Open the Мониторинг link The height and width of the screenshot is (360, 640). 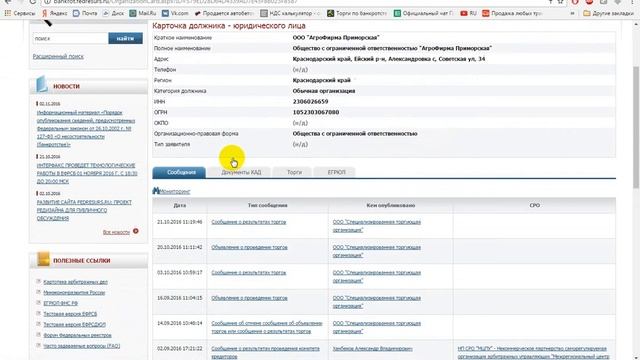[175, 191]
